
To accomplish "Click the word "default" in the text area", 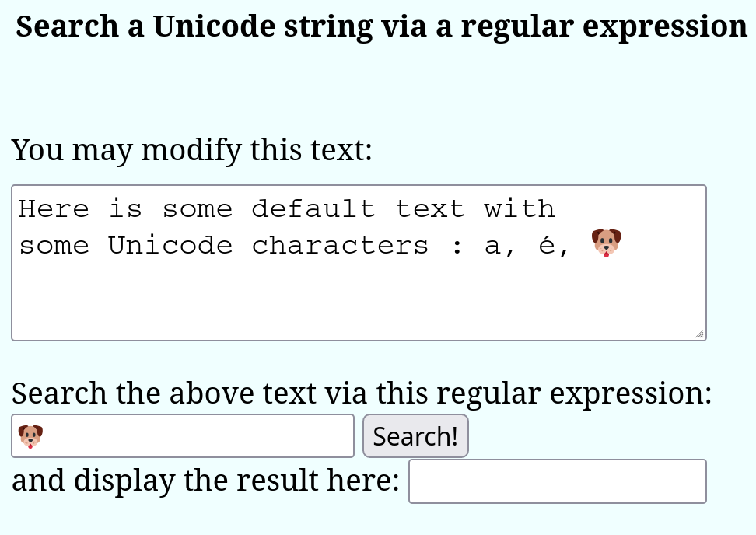I will [313, 209].
